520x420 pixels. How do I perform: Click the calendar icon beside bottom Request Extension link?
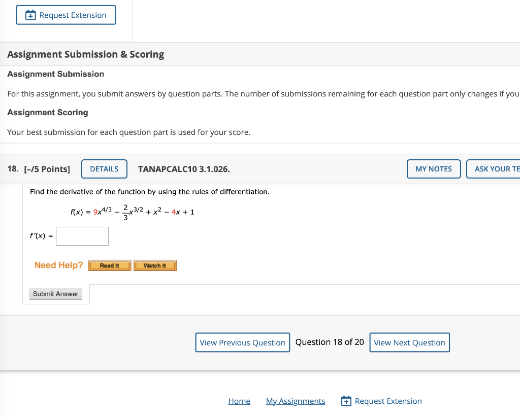[346, 401]
